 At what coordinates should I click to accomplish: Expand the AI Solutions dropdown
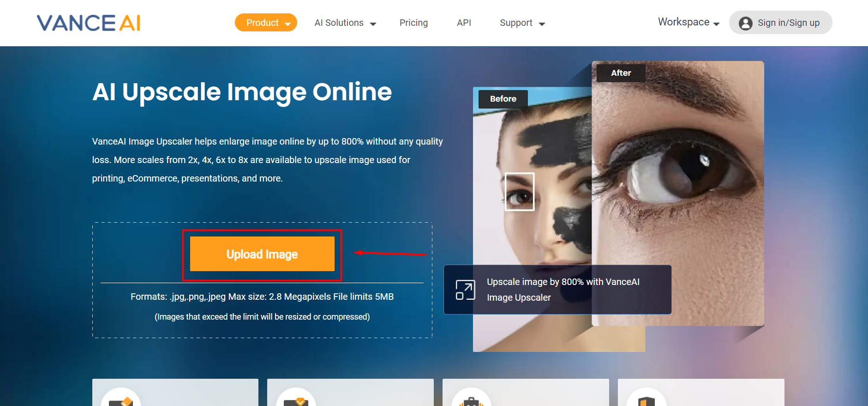(x=345, y=23)
